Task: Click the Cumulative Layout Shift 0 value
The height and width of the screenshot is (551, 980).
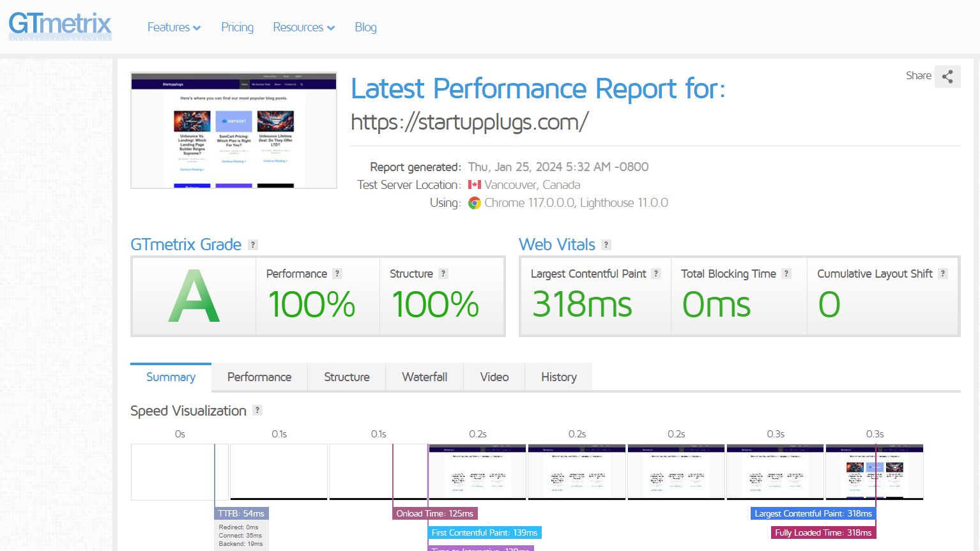Action: pos(829,305)
